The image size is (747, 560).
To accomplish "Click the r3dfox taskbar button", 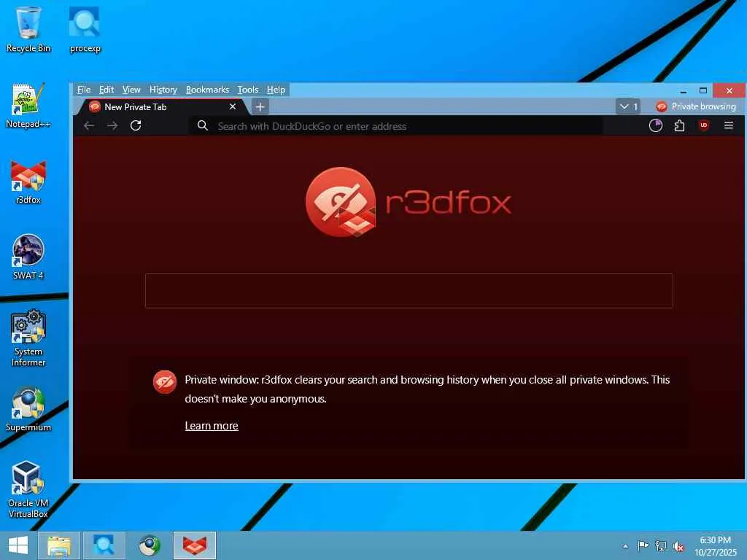I will [195, 545].
